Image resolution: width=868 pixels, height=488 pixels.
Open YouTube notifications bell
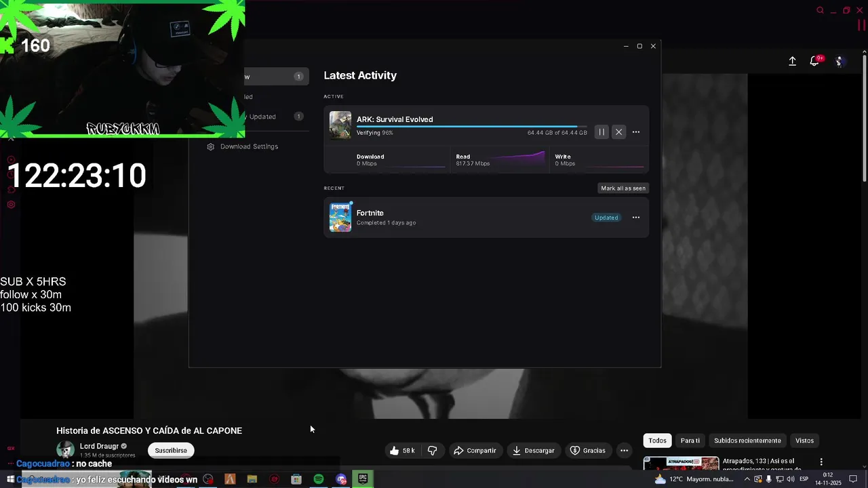pyautogui.click(x=815, y=61)
